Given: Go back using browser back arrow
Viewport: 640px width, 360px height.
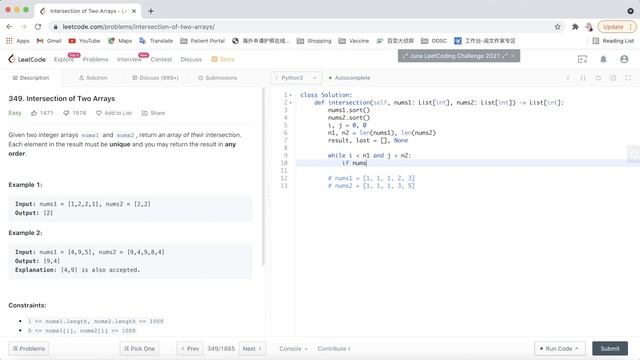Looking at the screenshot, I should (9, 27).
